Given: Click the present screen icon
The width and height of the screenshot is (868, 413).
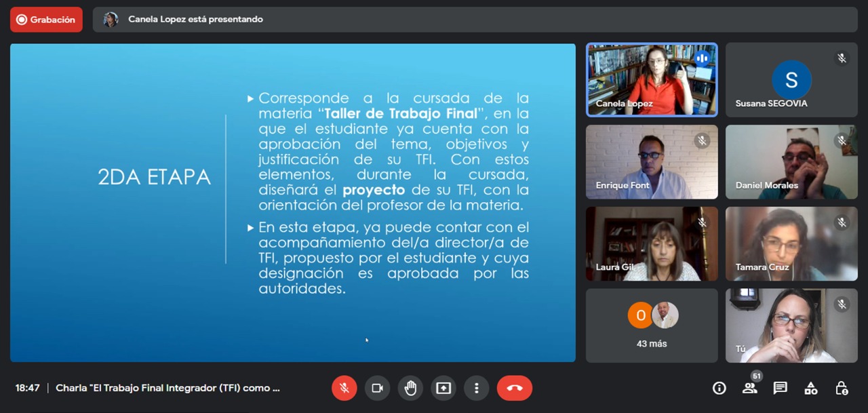Looking at the screenshot, I should [x=443, y=388].
